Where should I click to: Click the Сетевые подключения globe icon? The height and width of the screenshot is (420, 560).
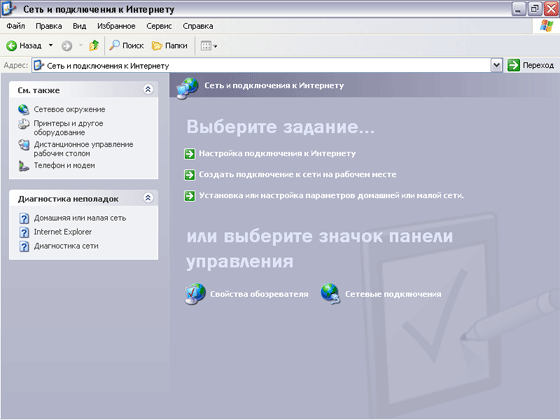(330, 294)
